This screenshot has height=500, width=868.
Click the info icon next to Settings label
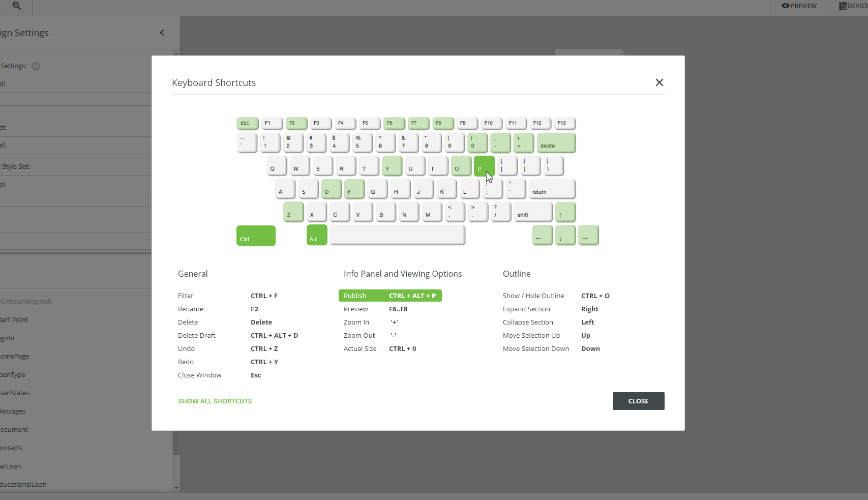click(36, 66)
